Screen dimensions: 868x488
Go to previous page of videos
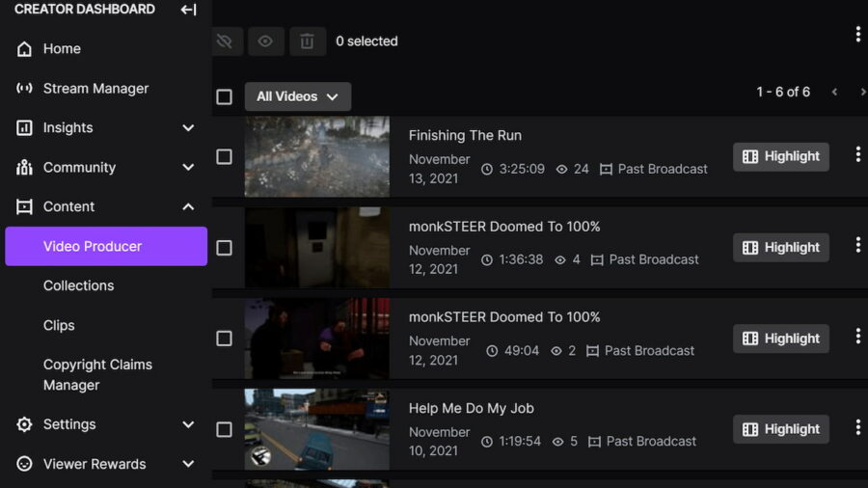834,92
